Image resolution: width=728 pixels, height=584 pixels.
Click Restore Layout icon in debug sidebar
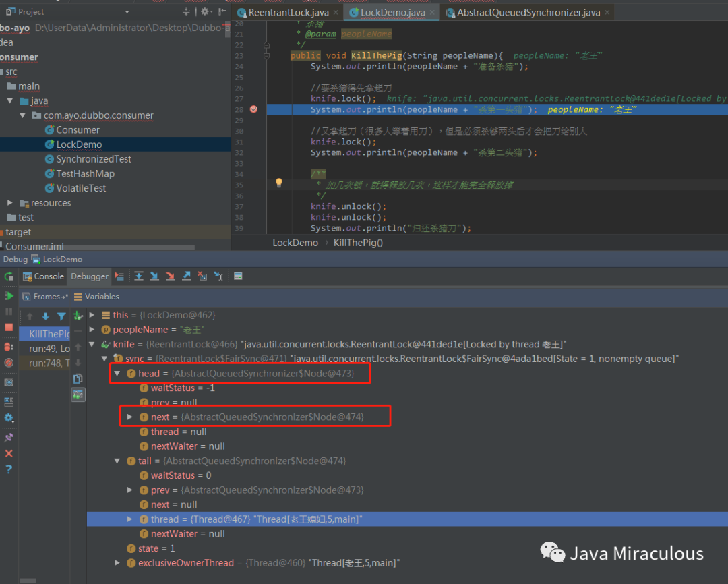click(x=9, y=401)
